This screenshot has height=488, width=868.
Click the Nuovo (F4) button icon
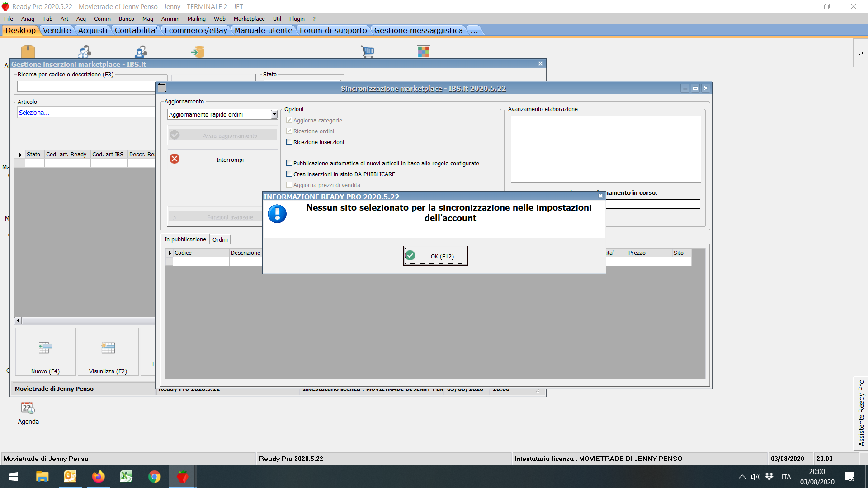pyautogui.click(x=45, y=347)
